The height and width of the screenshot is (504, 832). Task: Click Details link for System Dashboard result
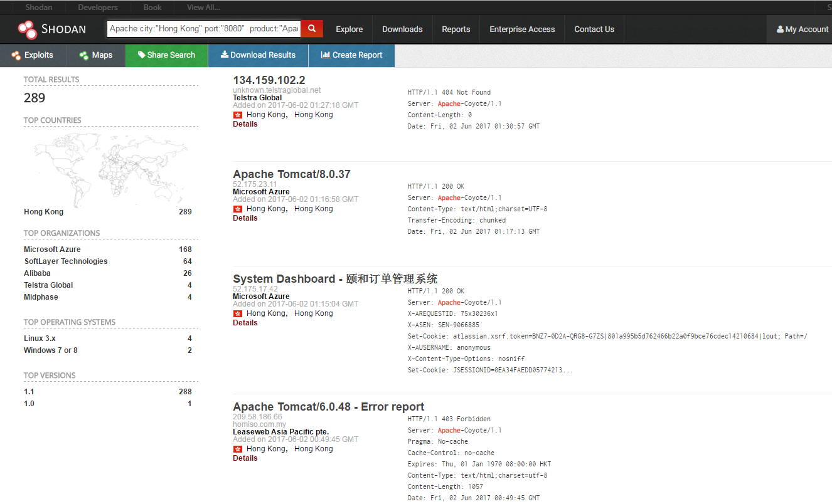coord(245,323)
